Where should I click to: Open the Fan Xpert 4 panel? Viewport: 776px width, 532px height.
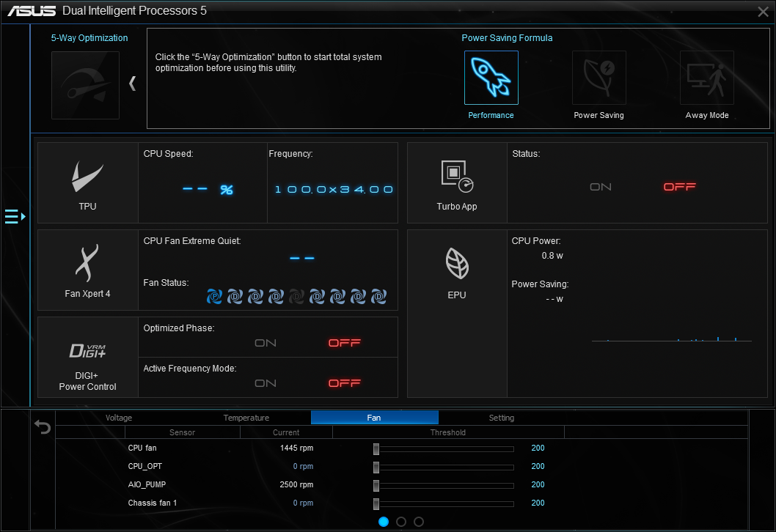(x=87, y=270)
